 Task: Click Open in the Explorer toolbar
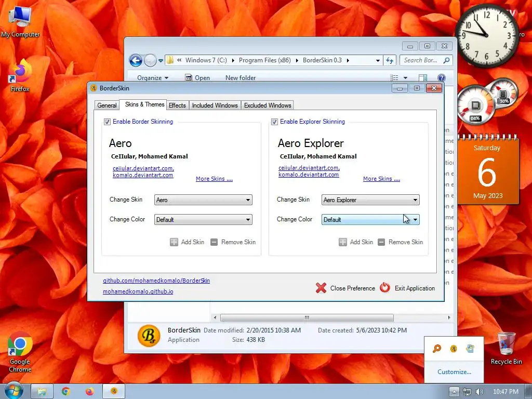[197, 78]
